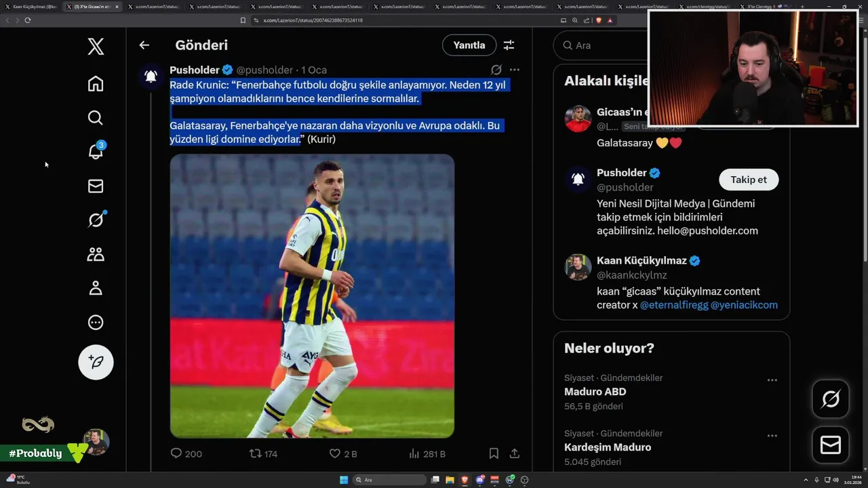Open Pusholder avatar on the post
The height and width of the screenshot is (488, 868).
pos(151,76)
